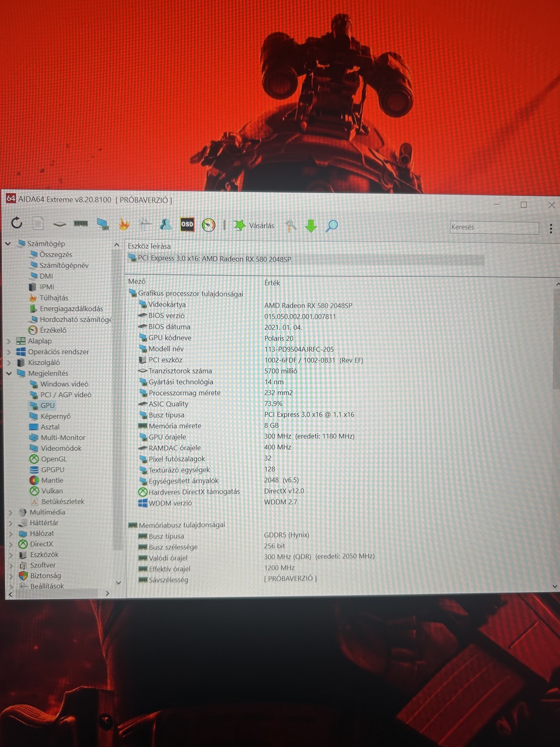Click the Refresh toolbar icon
560x747 pixels.
point(17,222)
